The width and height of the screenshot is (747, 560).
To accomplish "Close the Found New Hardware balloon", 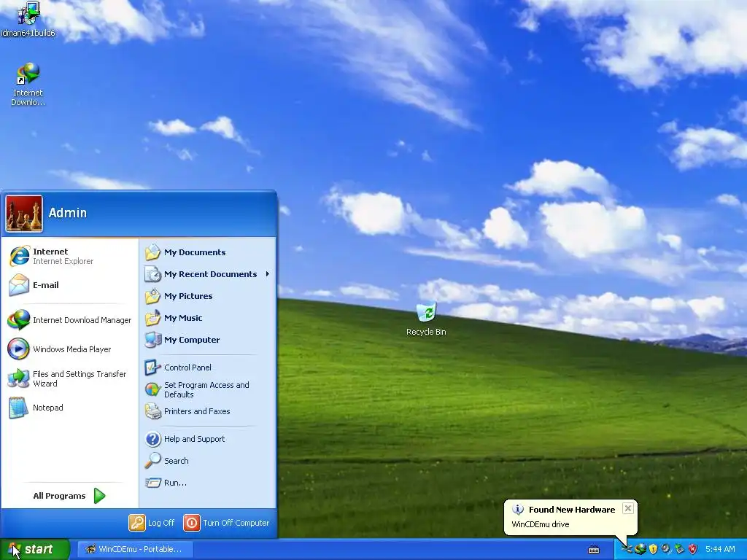I will [x=628, y=508].
